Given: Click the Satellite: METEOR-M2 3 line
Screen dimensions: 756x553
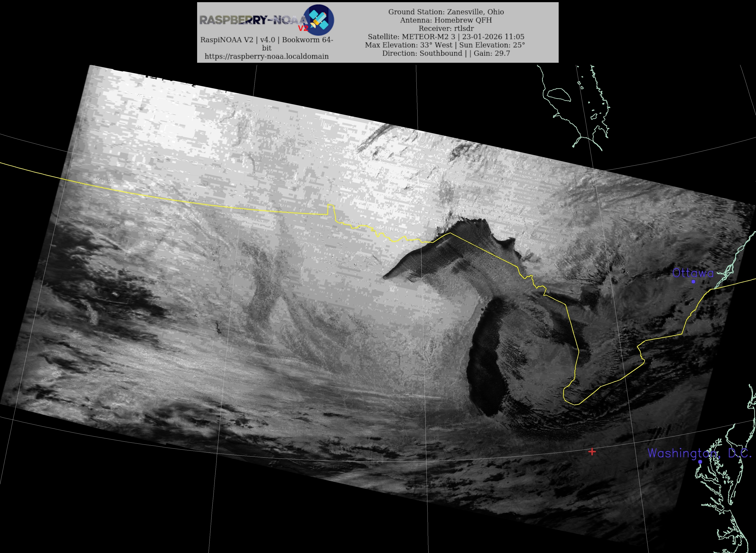Looking at the screenshot, I should 446,36.
